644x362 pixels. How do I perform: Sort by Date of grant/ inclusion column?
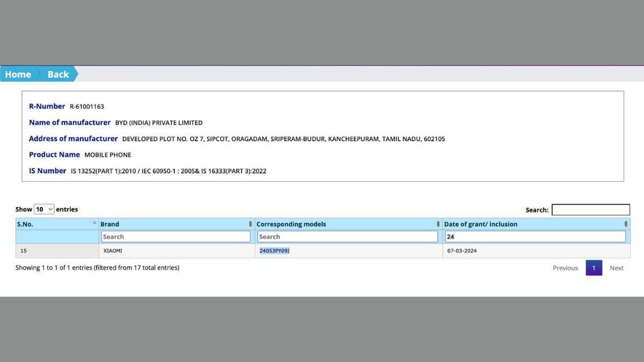[x=536, y=224]
